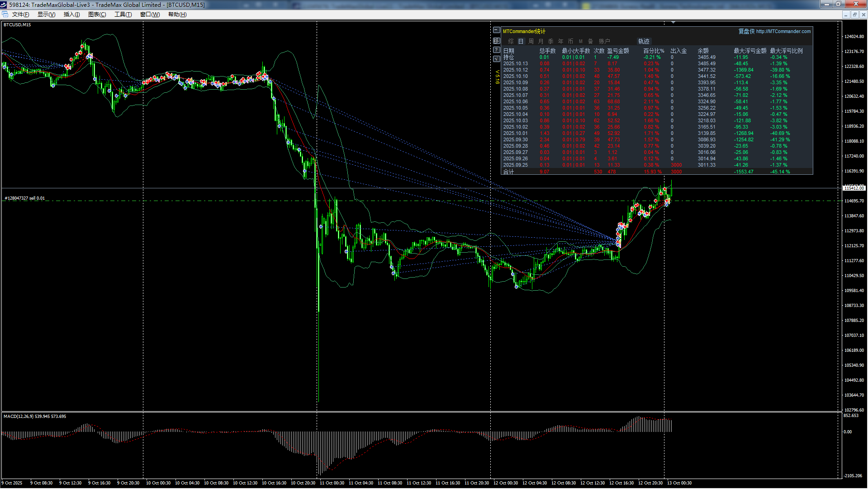Click the 15.93 % total percentage value
This screenshot has height=489, width=868.
point(652,172)
